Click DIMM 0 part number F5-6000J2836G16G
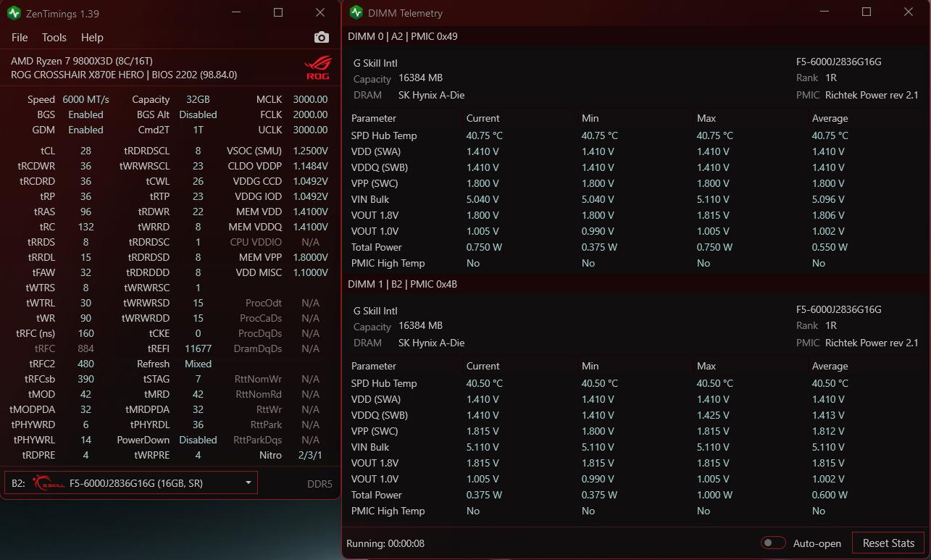This screenshot has width=931, height=560. coord(838,62)
